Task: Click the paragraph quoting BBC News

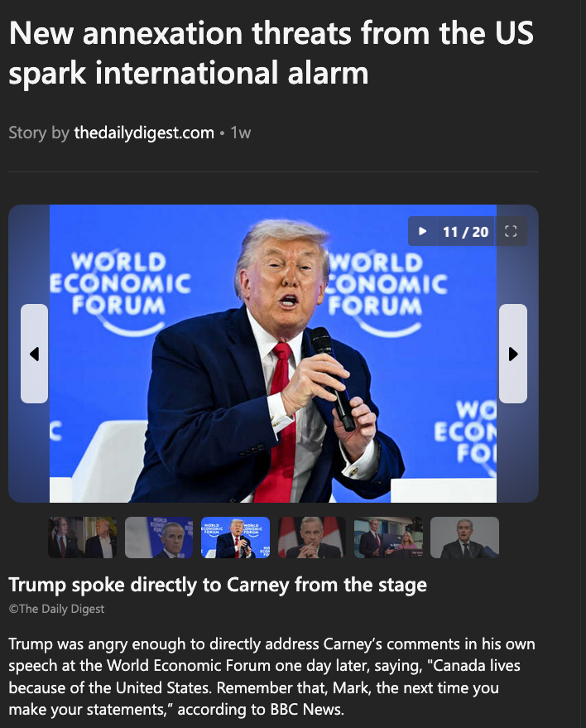Action: click(x=271, y=677)
